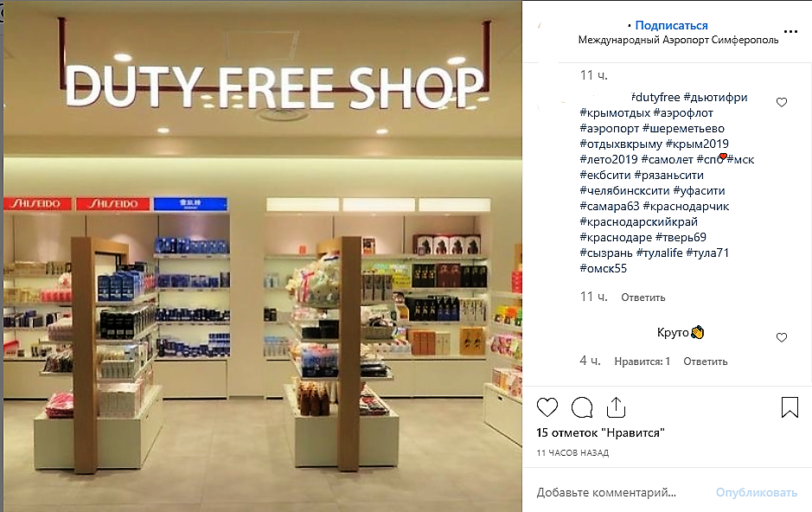Viewport: 812px width, 512px height.
Task: View likes on 'Круто' comment
Action: 643,362
